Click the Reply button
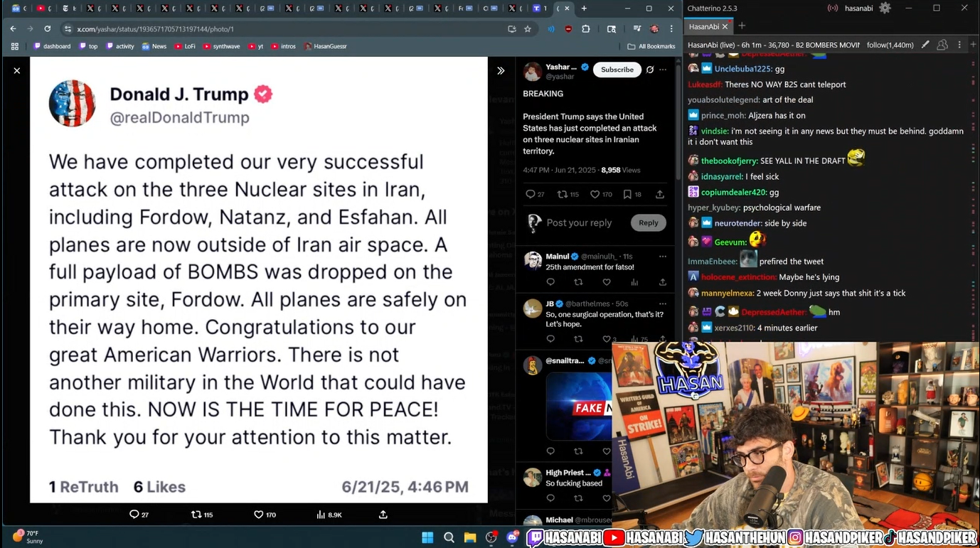This screenshot has height=548, width=980. pyautogui.click(x=648, y=222)
